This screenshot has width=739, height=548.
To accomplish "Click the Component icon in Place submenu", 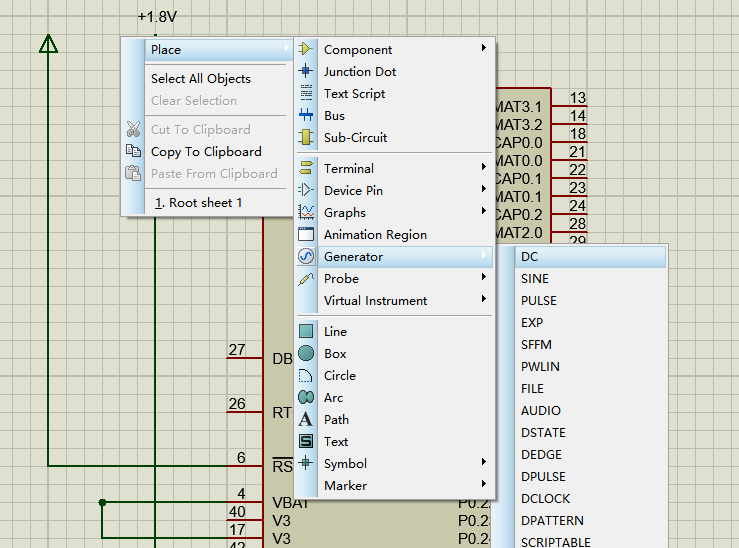I will point(306,49).
